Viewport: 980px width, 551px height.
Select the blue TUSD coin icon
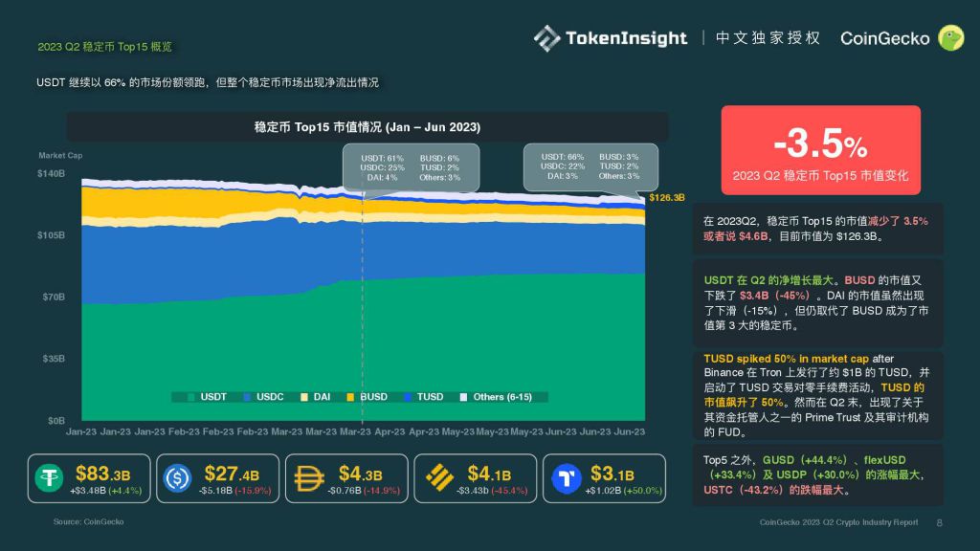pos(567,478)
